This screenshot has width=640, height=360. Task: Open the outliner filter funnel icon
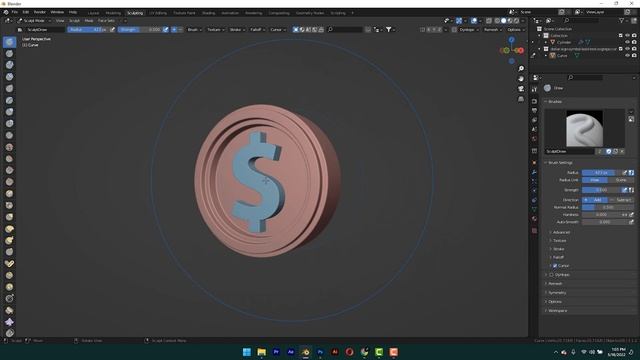[621, 20]
